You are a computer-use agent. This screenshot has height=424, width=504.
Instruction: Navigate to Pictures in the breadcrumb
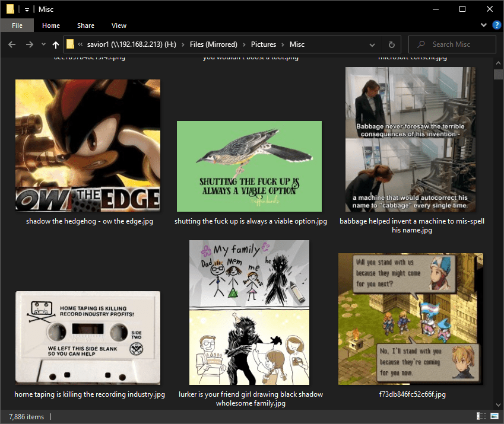(x=263, y=44)
